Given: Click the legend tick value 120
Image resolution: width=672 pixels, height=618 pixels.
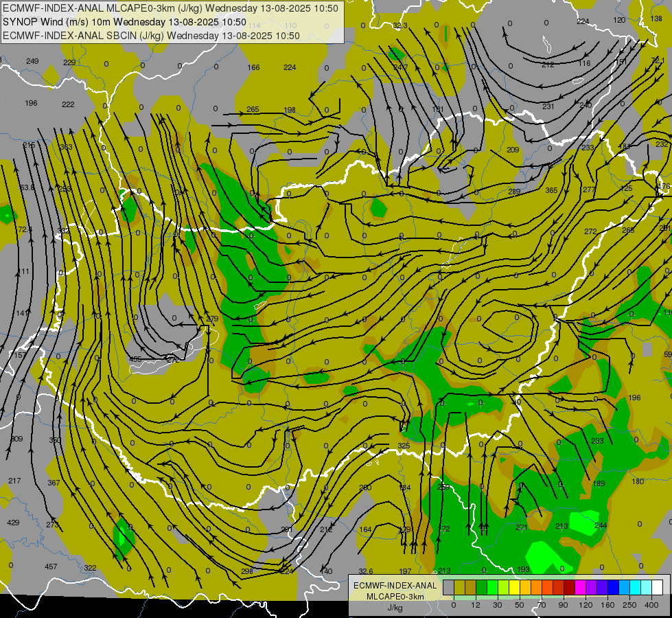Looking at the screenshot, I should pyautogui.click(x=586, y=605).
